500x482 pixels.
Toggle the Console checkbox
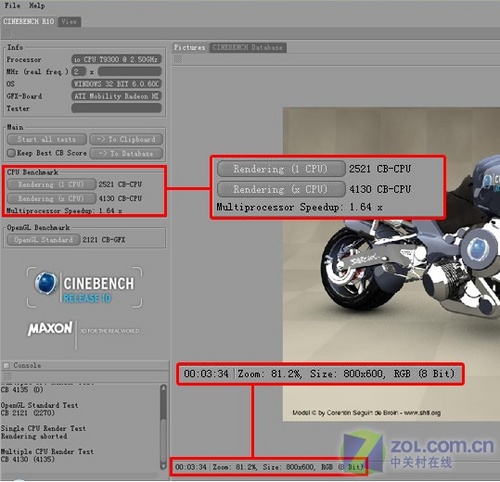coord(6,366)
